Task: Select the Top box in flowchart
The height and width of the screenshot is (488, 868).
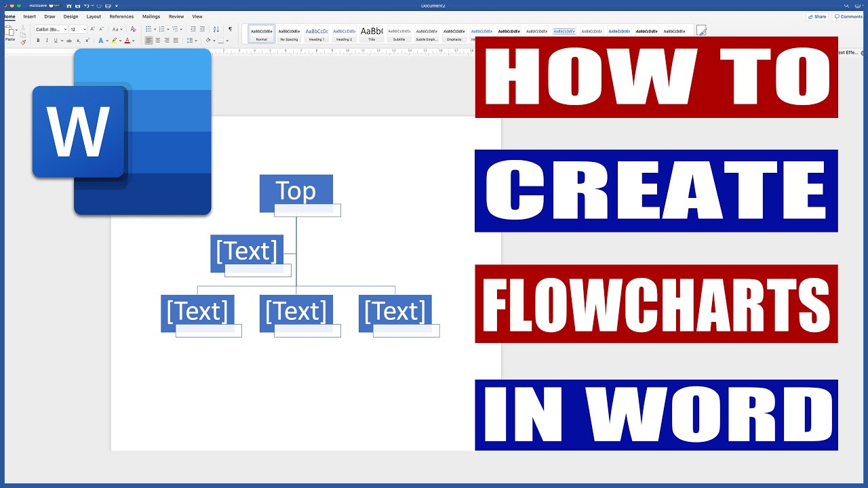Action: pos(296,193)
